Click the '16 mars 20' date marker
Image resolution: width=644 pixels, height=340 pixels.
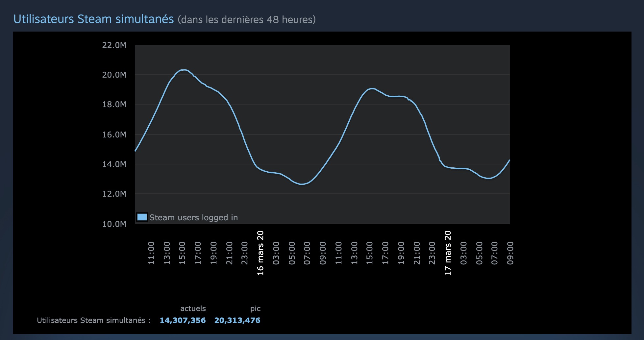pyautogui.click(x=260, y=253)
